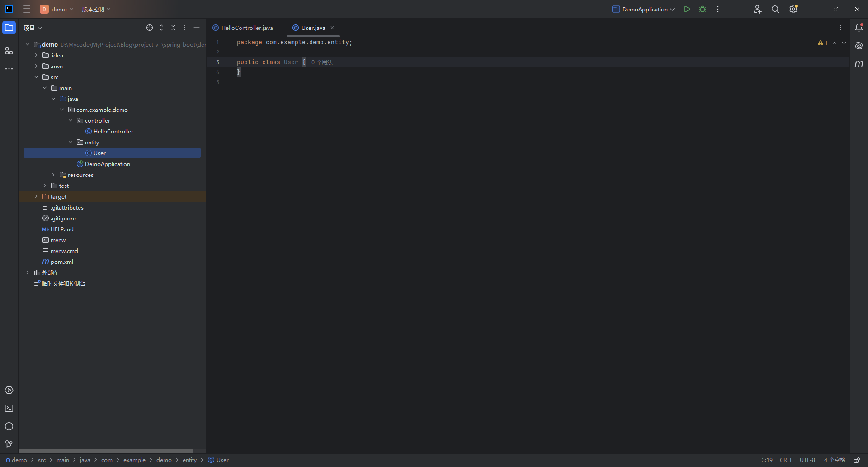
Task: Collapse the controller package
Action: pyautogui.click(x=71, y=120)
